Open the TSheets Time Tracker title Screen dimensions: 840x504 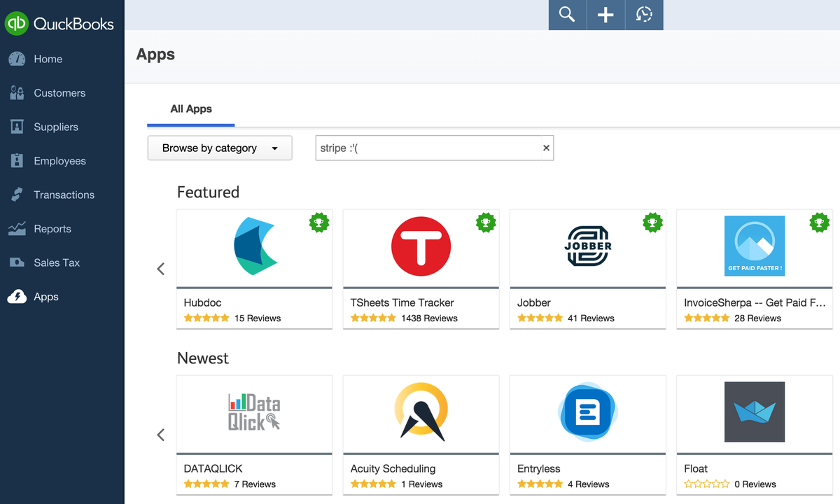point(402,302)
